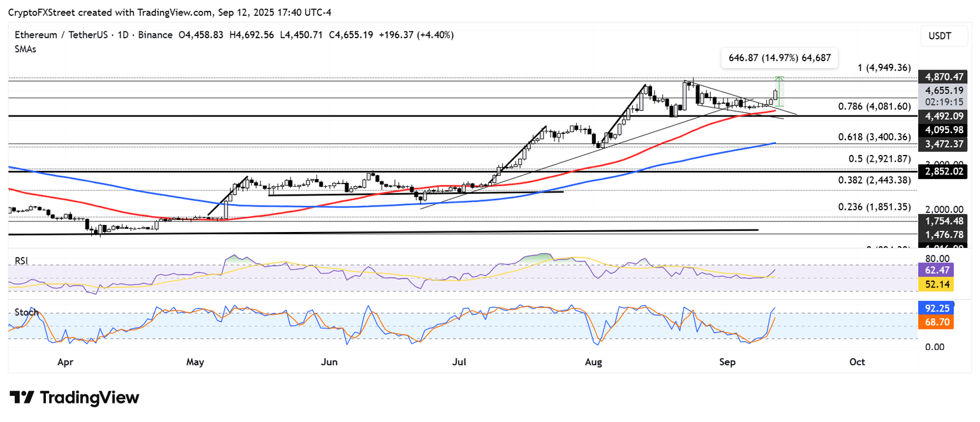Click the 4,655.19 current price tag

click(940, 91)
